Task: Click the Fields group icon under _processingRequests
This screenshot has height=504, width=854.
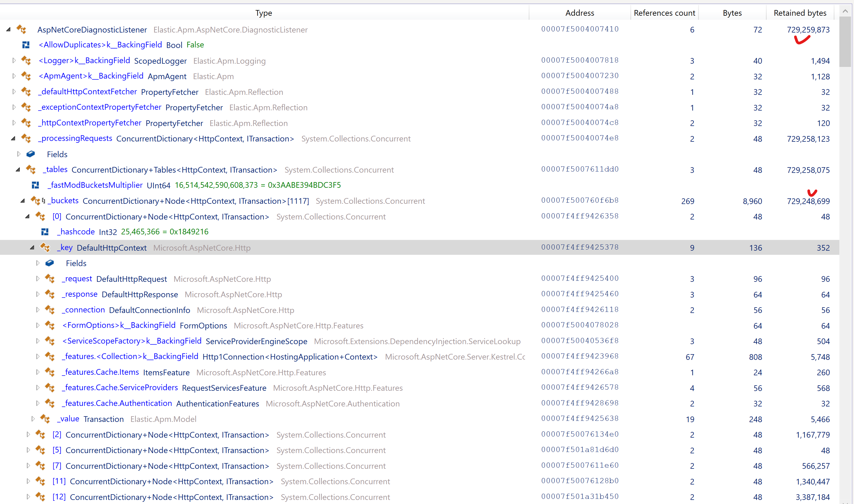Action: 30,154
